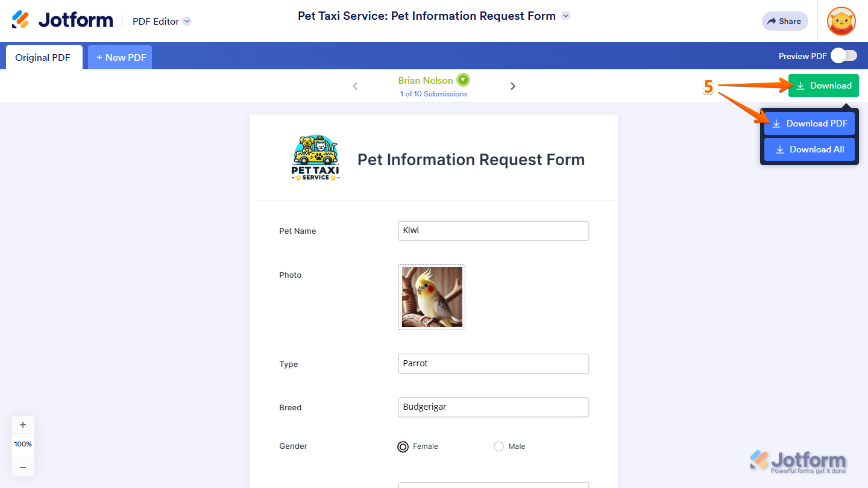Zoom in with the plus button
The image size is (868, 488).
coord(23,425)
